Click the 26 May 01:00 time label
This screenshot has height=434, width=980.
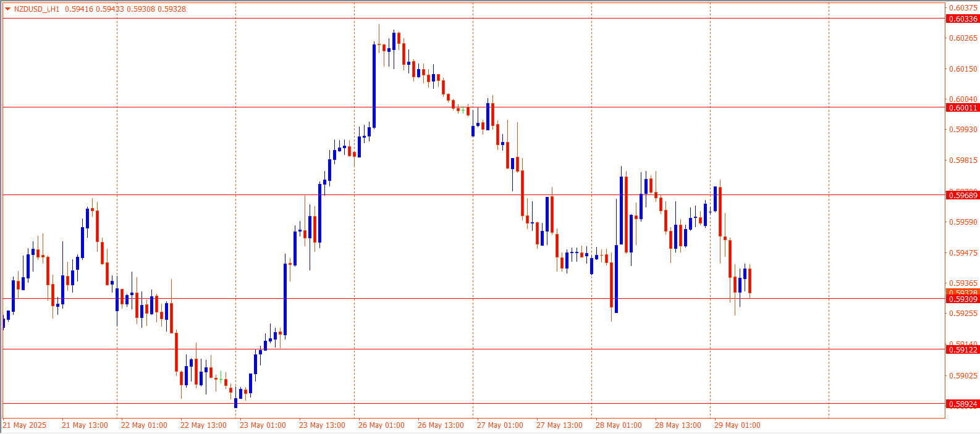381,425
